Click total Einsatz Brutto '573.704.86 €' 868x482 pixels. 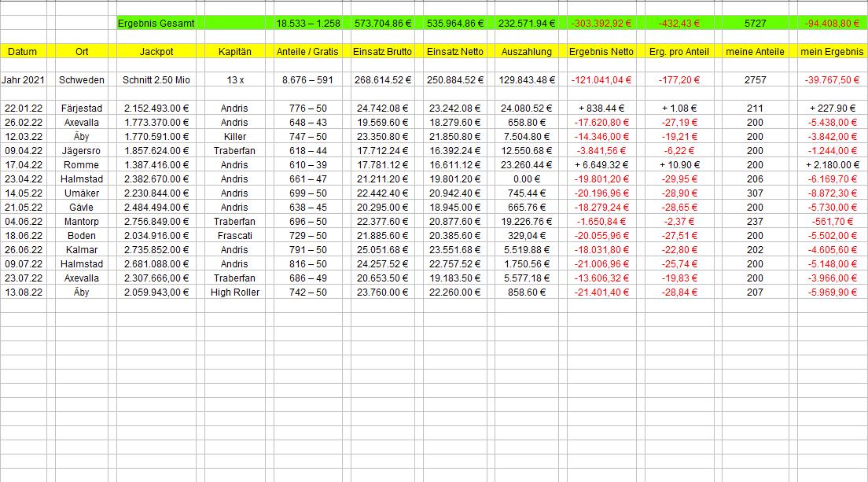(x=382, y=24)
